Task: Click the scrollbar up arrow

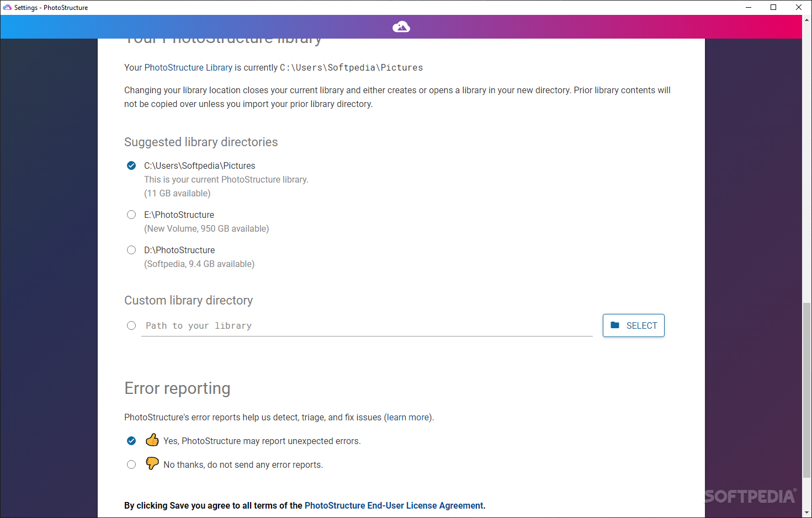Action: (807, 20)
